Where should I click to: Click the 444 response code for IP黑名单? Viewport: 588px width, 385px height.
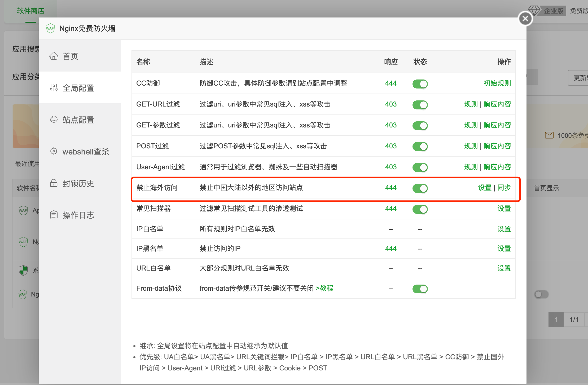[391, 249]
